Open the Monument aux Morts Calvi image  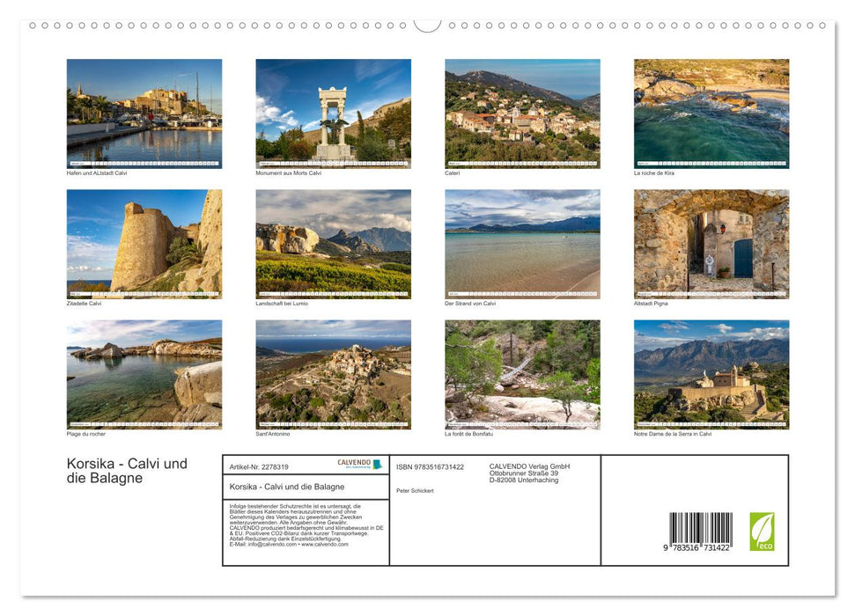click(333, 113)
